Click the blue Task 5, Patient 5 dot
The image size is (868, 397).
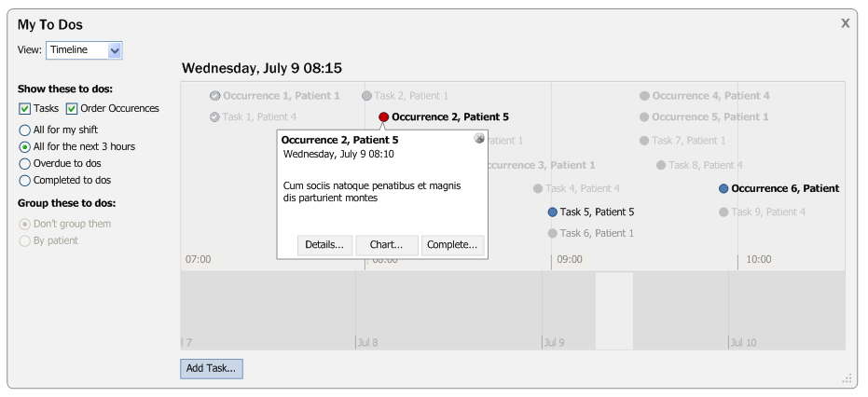click(x=553, y=212)
